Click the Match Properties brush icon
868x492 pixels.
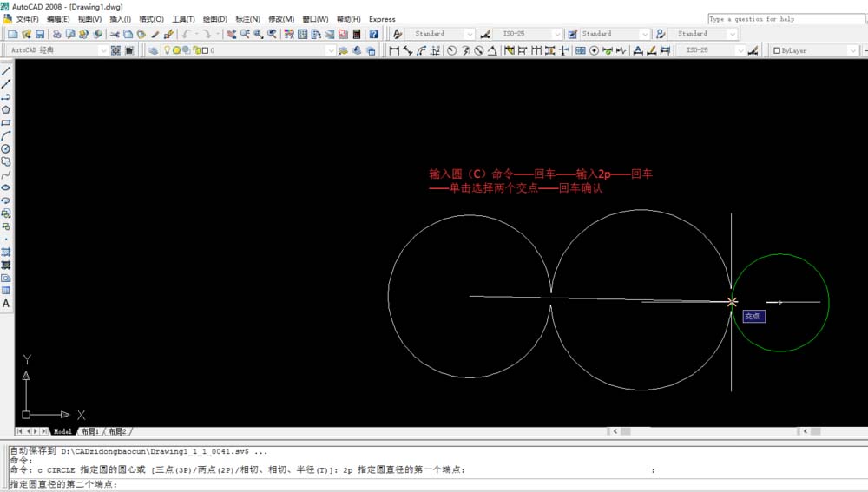pos(169,35)
